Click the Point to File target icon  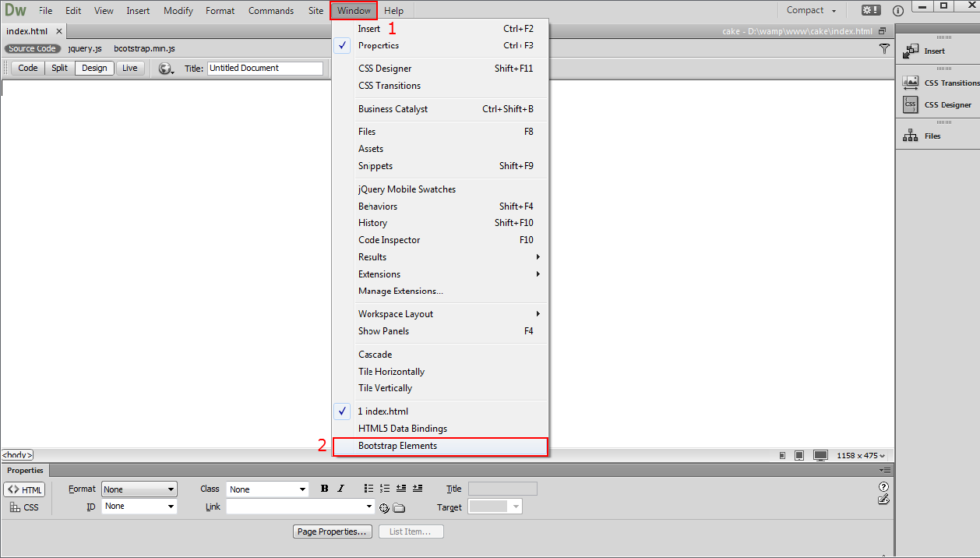click(x=384, y=508)
